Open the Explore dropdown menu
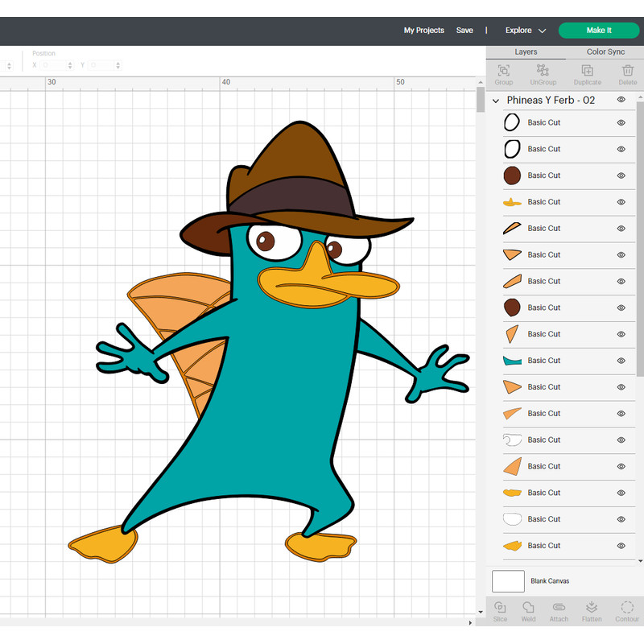The height and width of the screenshot is (644, 644). pos(525,30)
